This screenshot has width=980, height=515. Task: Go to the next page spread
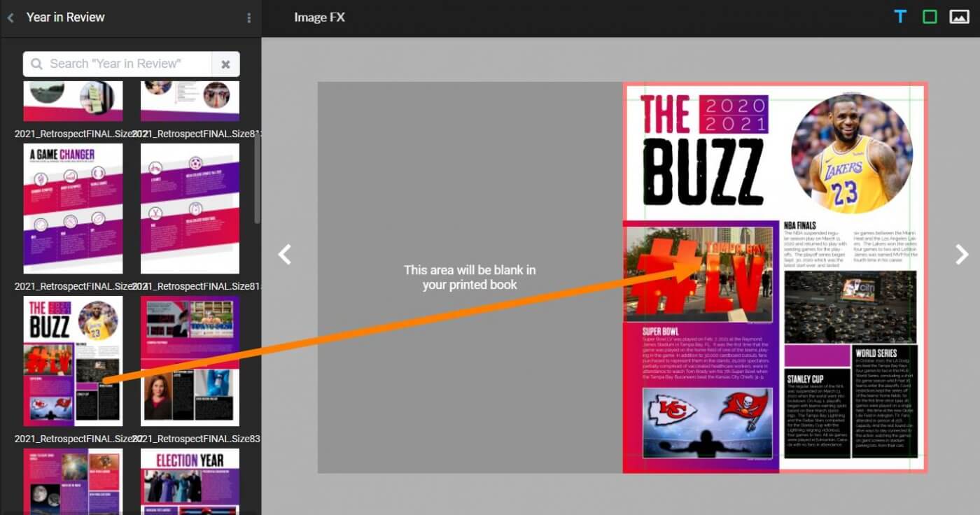point(962,255)
